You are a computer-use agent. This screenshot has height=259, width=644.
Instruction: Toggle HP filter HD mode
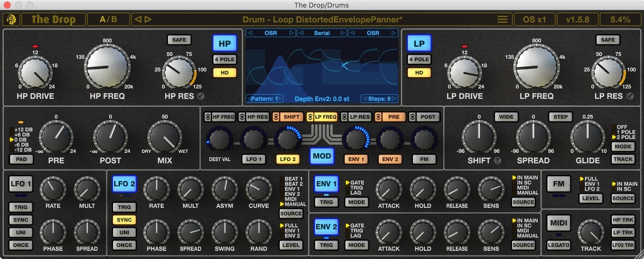(x=224, y=73)
